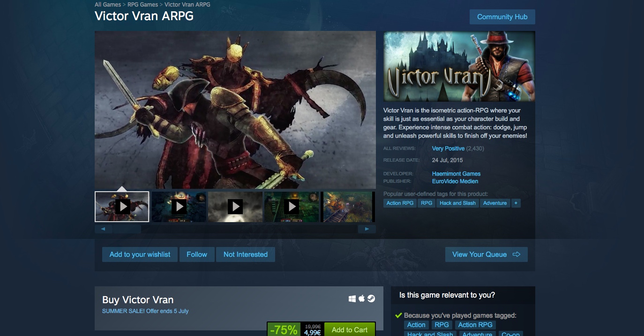Open Victor Vran ARPG breadcrumb link
This screenshot has width=644, height=336.
click(x=187, y=4)
